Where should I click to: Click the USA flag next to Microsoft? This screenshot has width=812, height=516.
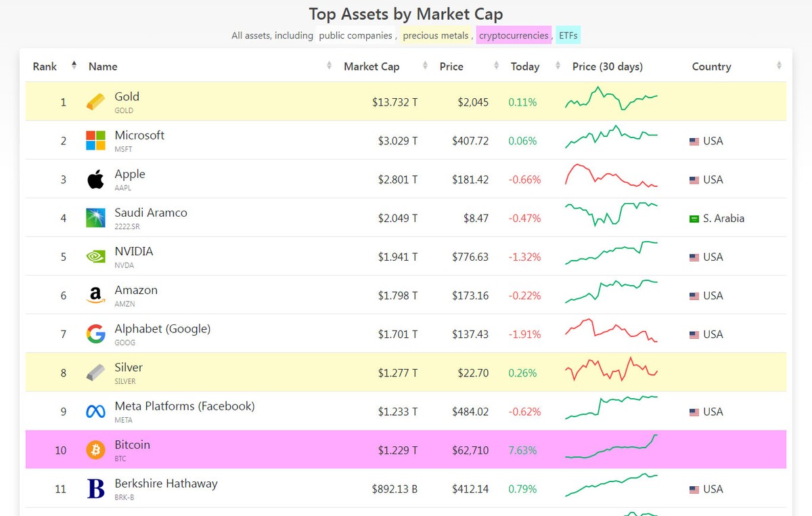[x=694, y=141]
